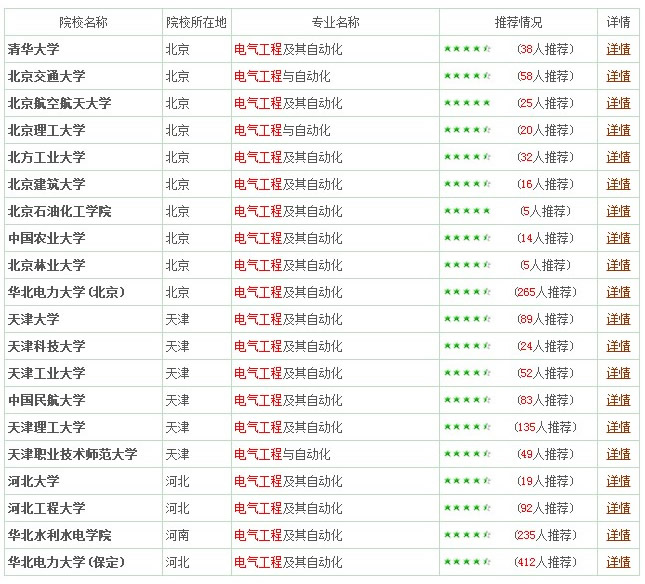Click the star rating for 北京林业大学

click(467, 265)
